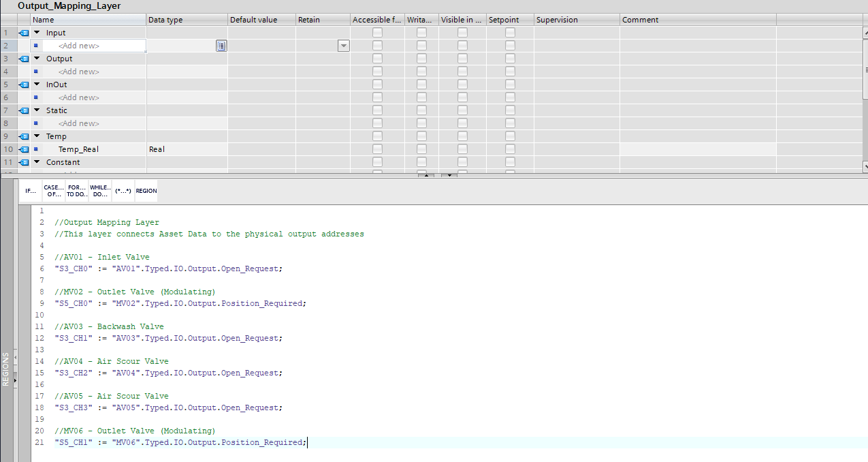Toggle Visible in HMI checkbox for Output row

coord(462,59)
